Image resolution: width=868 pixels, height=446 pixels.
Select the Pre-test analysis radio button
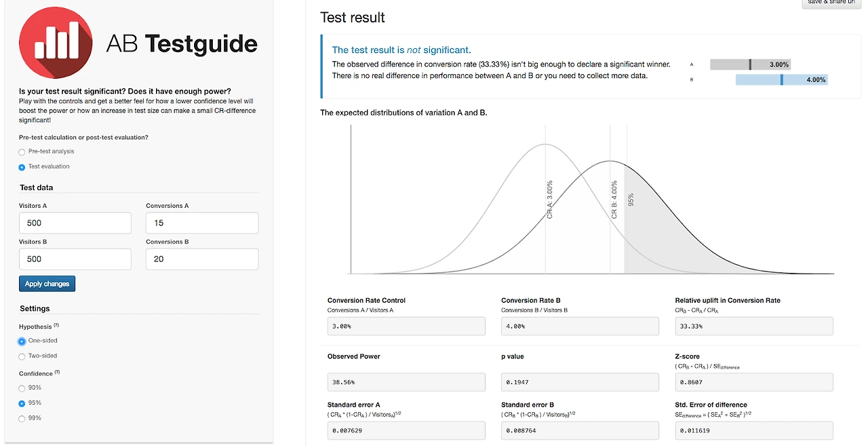[x=22, y=152]
